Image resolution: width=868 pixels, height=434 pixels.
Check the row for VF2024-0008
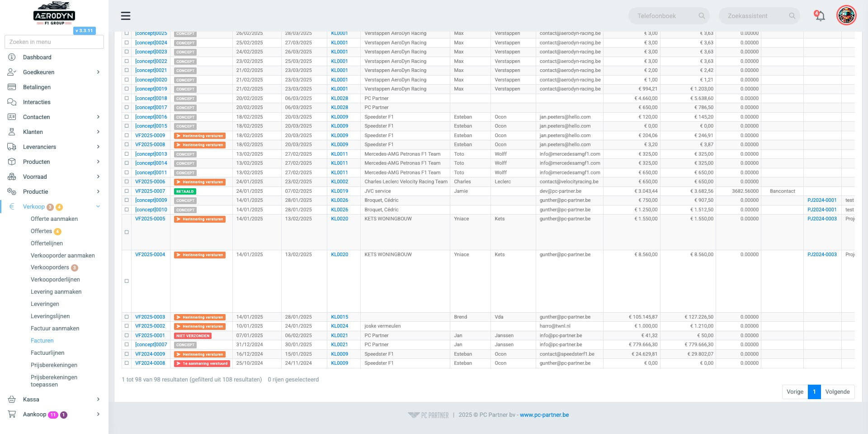127,363
